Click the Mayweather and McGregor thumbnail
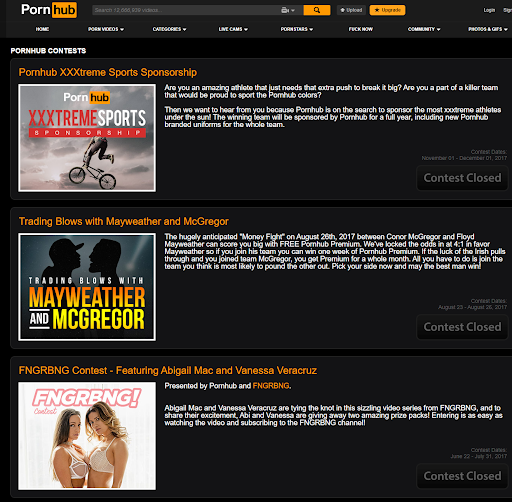The image size is (512, 502). [x=87, y=287]
